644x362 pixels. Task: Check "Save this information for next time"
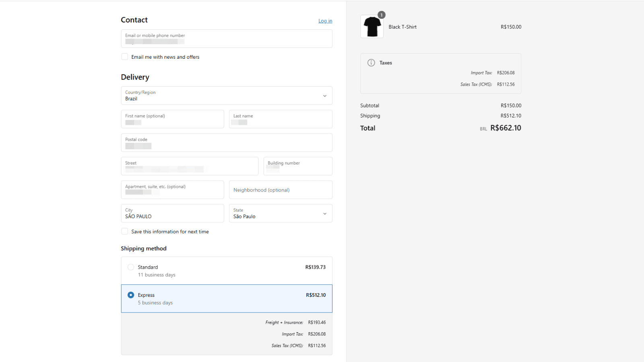(x=125, y=231)
